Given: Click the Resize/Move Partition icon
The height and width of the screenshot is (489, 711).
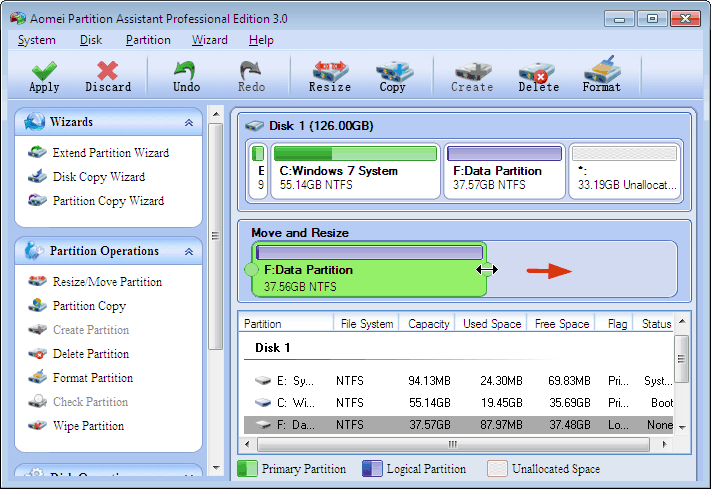Looking at the screenshot, I should (x=37, y=281).
